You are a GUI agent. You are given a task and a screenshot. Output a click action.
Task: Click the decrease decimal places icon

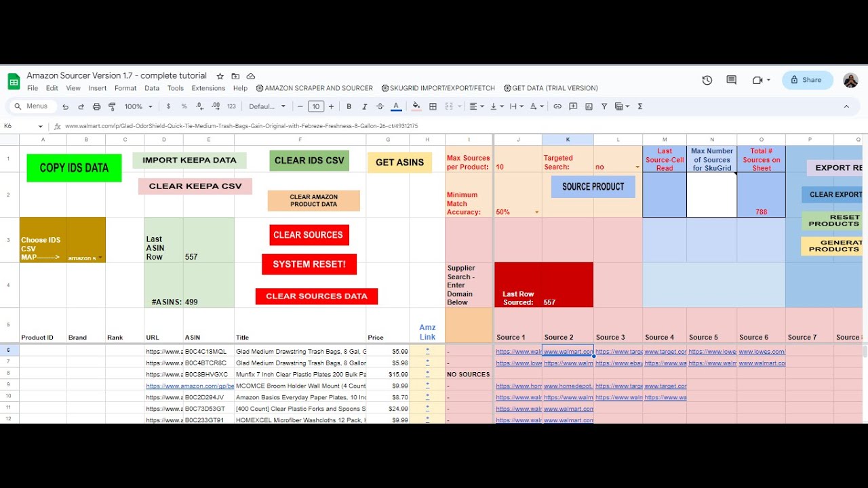coord(199,106)
